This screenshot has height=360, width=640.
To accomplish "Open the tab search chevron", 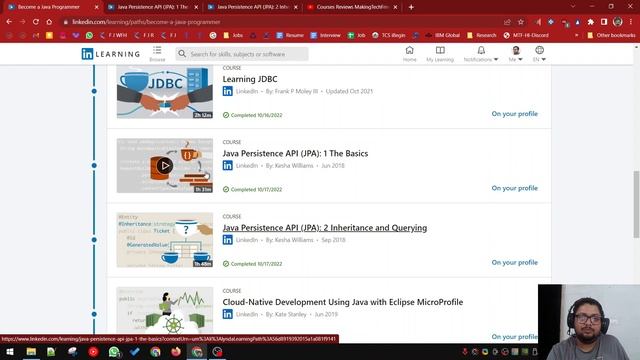I will coord(573,7).
